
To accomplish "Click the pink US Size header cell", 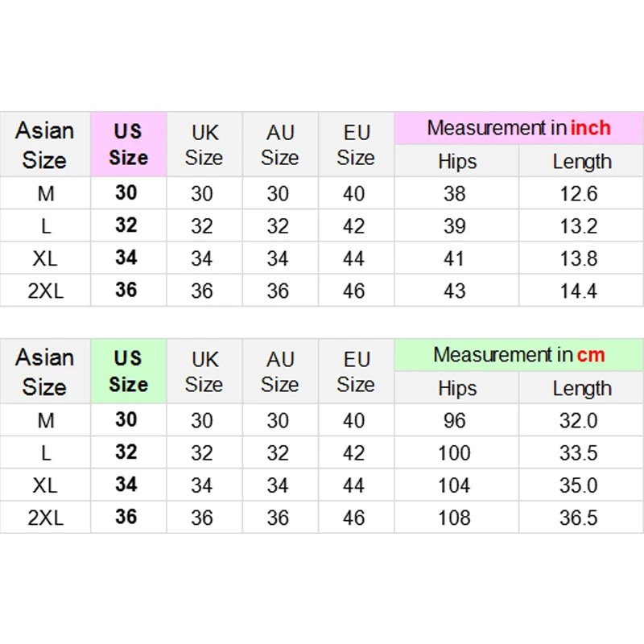I will pyautogui.click(x=129, y=144).
